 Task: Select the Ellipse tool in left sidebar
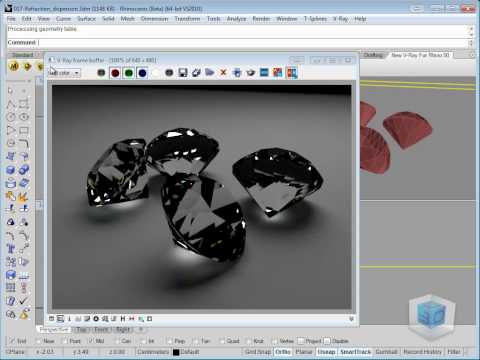[24, 117]
